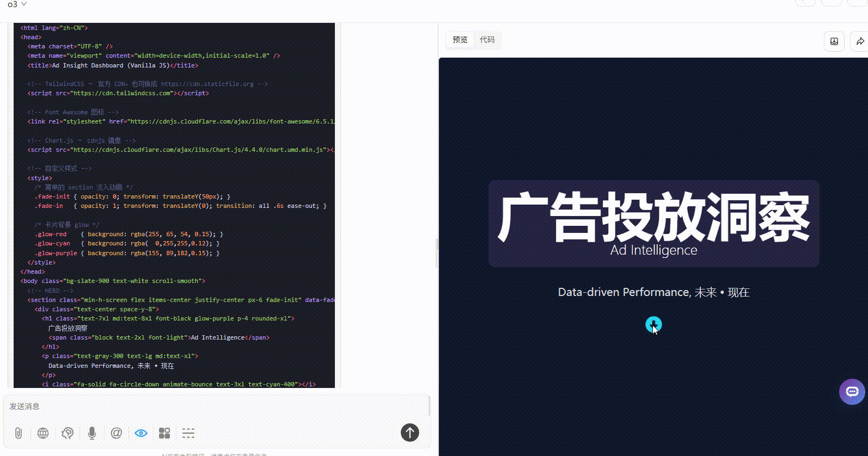868x456 pixels.
Task: Click the h1 'text-7xl' class code line
Action: (x=168, y=318)
